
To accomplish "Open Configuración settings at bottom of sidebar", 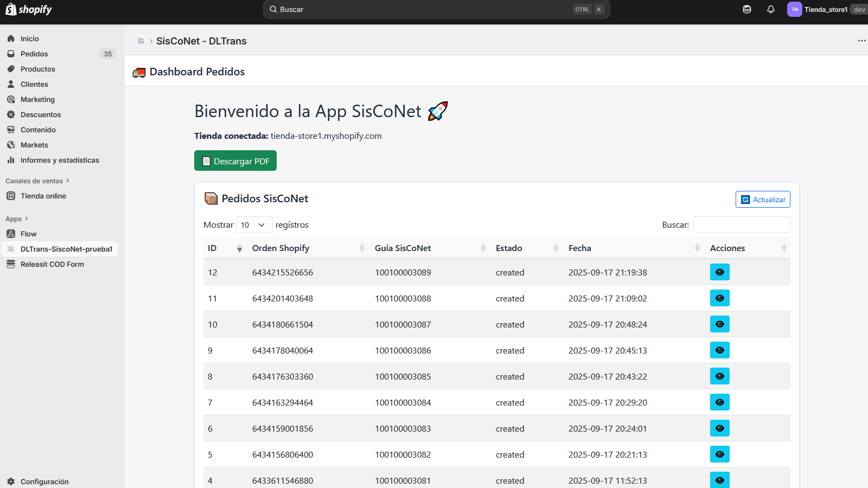I will 44,481.
